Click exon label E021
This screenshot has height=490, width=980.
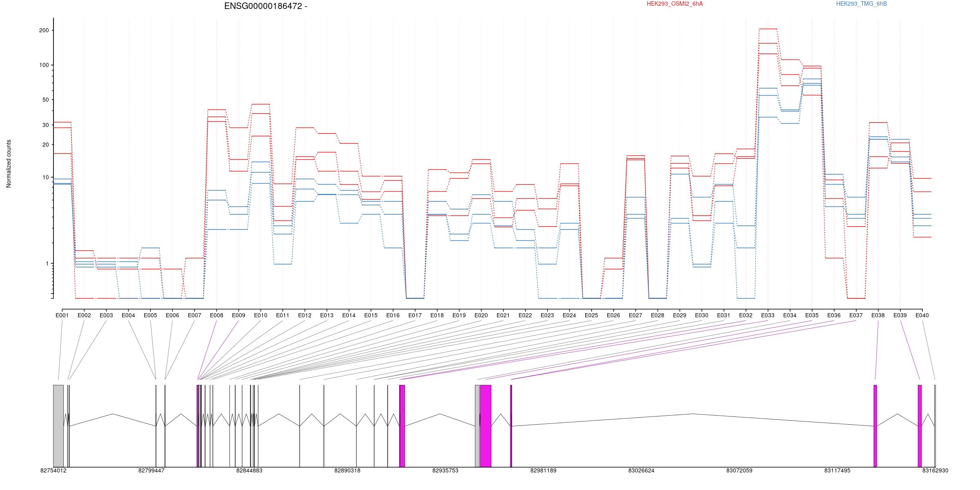(x=503, y=315)
